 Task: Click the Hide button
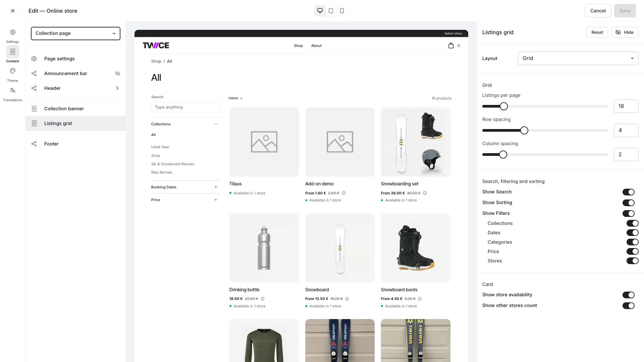point(625,33)
